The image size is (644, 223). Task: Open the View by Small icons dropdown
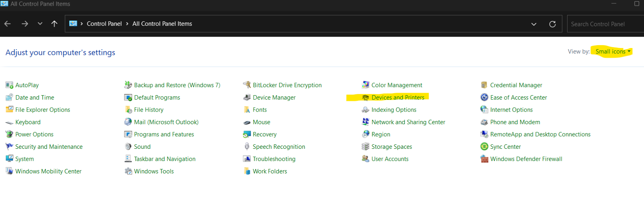click(x=613, y=52)
